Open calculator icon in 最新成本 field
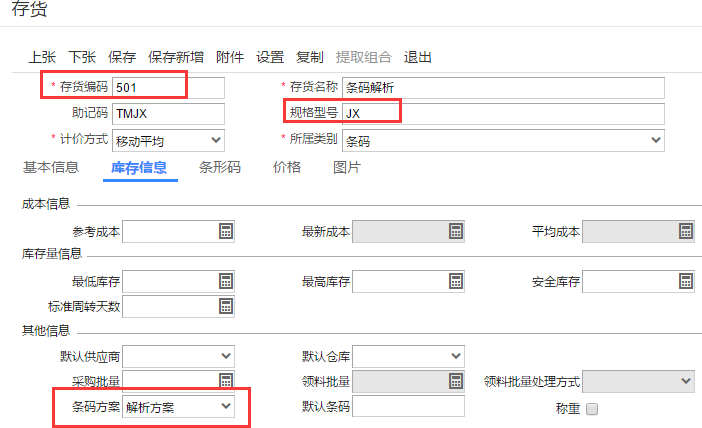 [456, 231]
